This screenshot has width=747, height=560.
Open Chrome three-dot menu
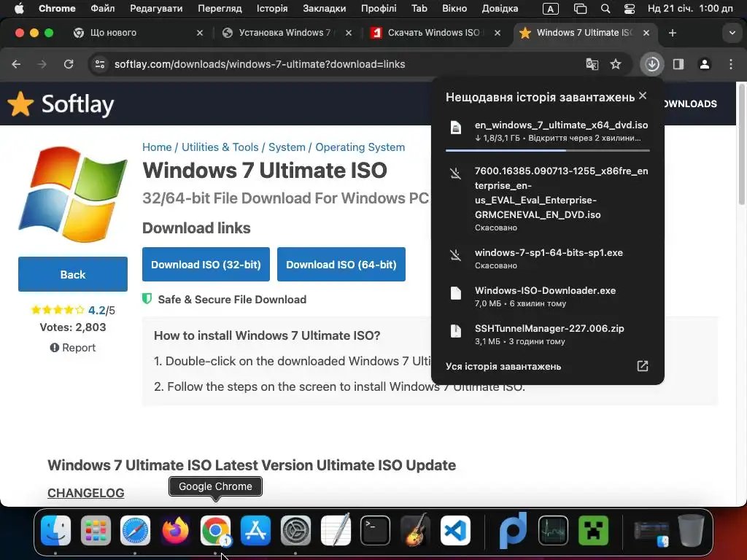tap(731, 64)
